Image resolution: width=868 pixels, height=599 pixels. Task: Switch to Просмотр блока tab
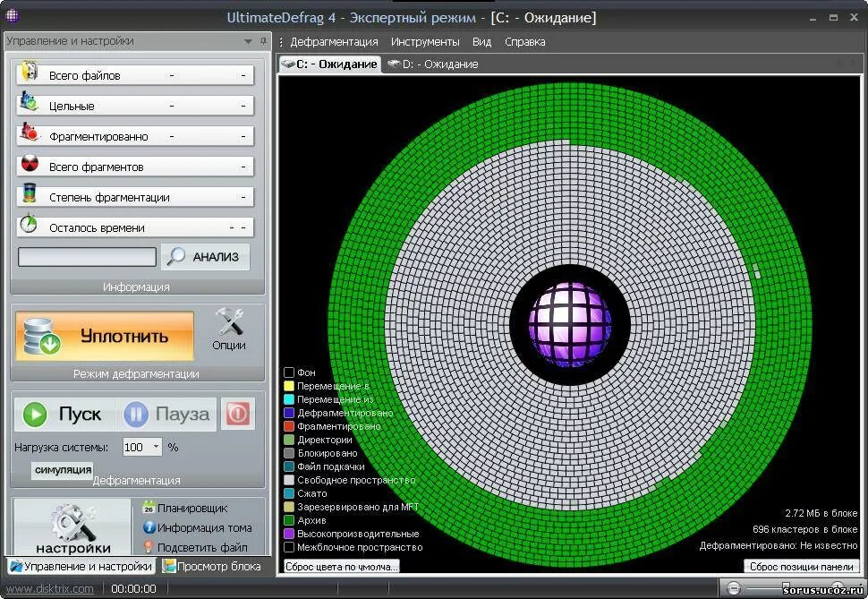[x=211, y=566]
